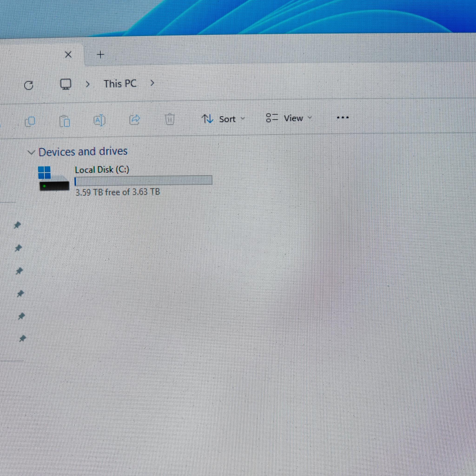Click the drive usage bar for C:

(143, 180)
